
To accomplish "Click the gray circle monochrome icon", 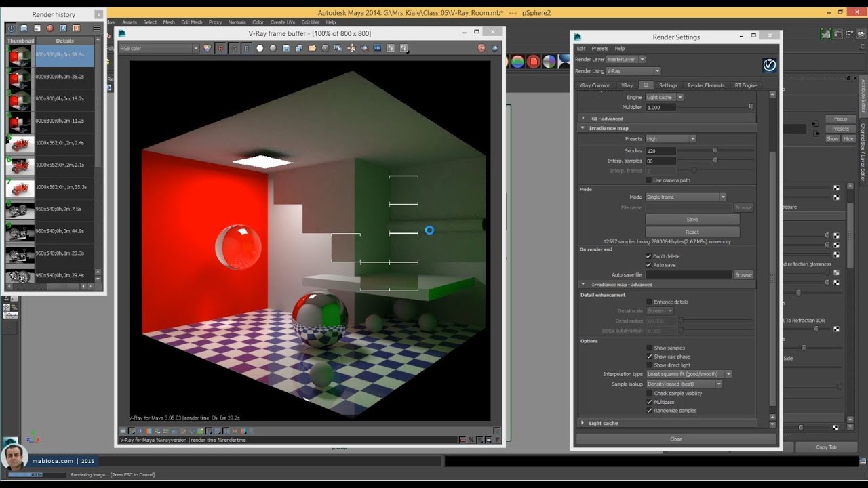I will click(273, 48).
